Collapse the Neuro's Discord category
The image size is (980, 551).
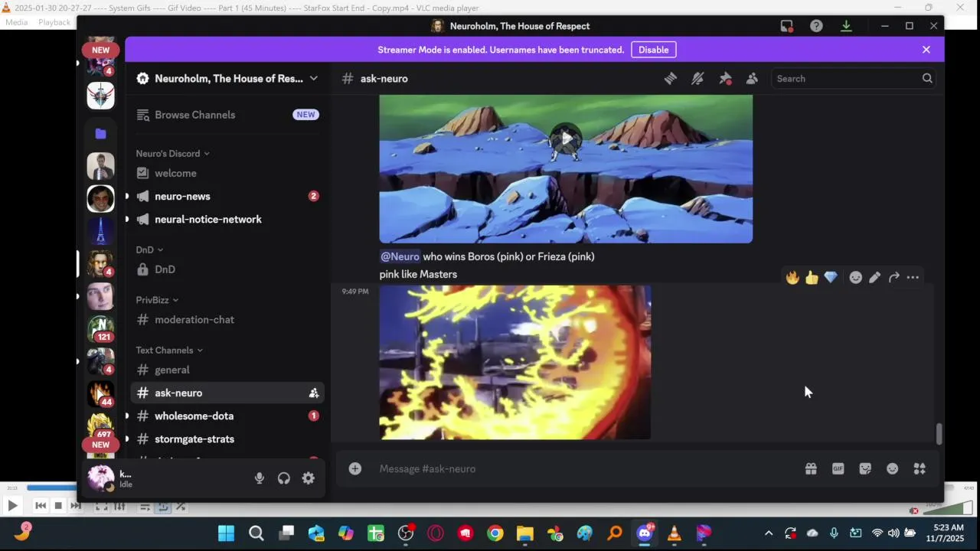tap(172, 153)
